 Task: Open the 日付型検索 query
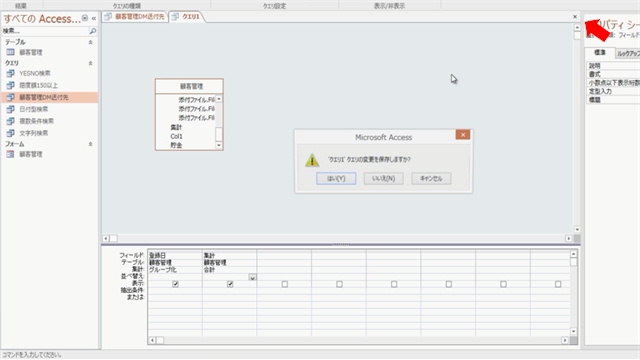pos(33,109)
